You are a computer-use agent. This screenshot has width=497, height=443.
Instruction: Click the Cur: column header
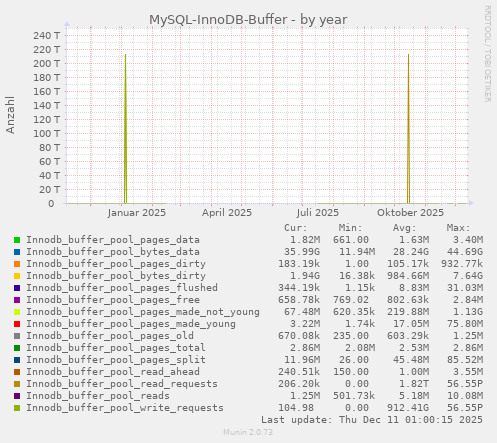296,228
